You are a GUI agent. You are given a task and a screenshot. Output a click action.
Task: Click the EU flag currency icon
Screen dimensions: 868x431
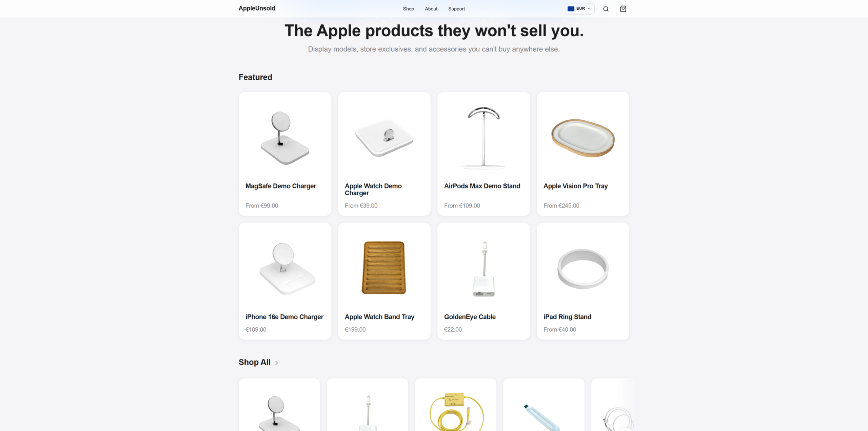[x=571, y=9]
